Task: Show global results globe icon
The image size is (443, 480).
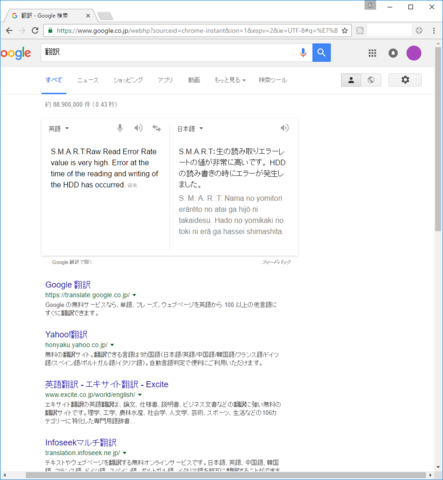Action: (371, 80)
